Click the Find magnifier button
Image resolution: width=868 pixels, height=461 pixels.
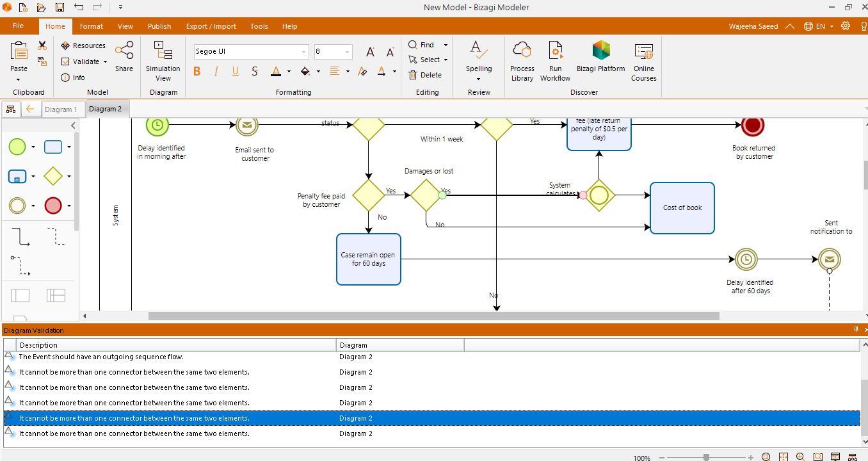coord(421,45)
